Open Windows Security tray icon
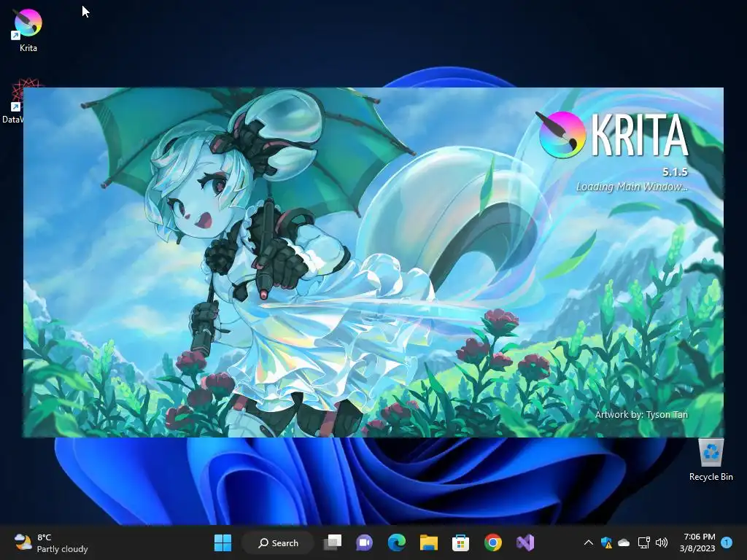 (x=606, y=542)
